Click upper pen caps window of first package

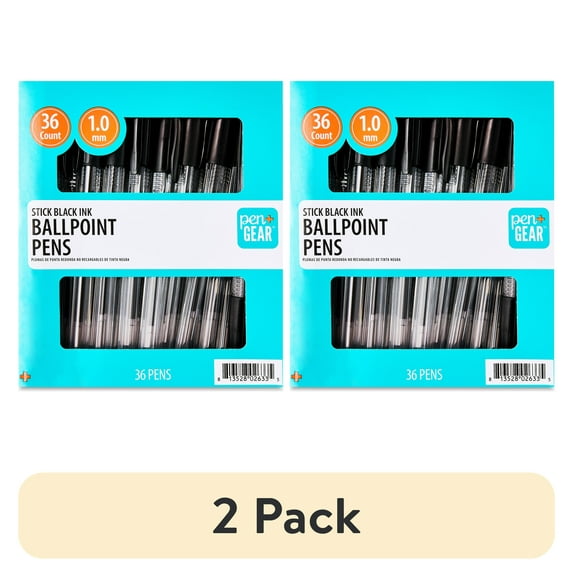(x=150, y=155)
